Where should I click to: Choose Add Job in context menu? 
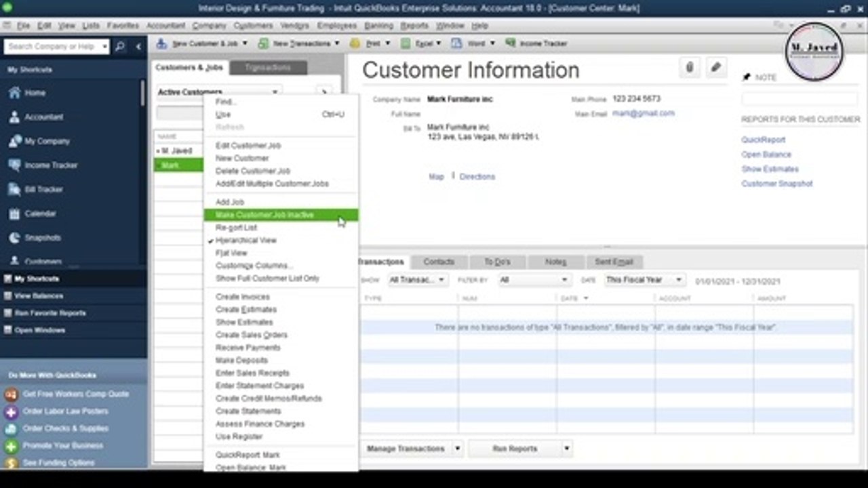(x=229, y=202)
